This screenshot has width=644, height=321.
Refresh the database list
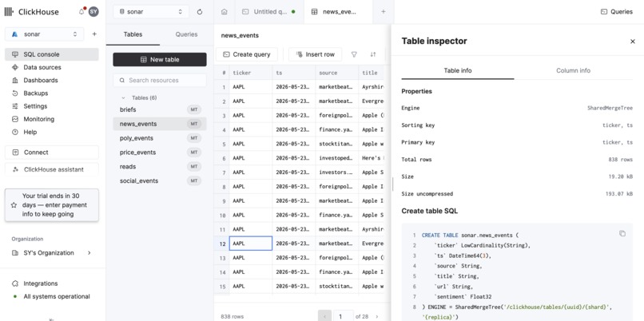[x=200, y=12]
